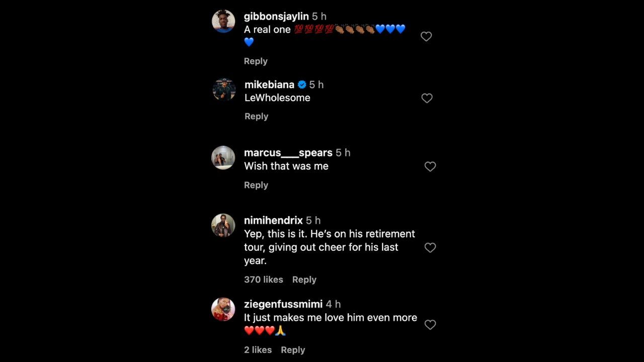644x362 pixels.
Task: View ziegenfussmimi's avatar image
Action: (223, 309)
